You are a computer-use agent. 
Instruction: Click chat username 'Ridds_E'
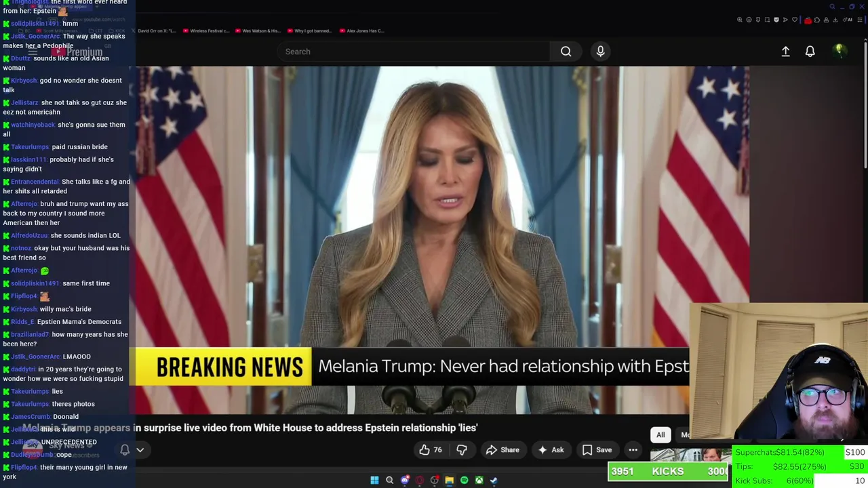pos(22,322)
